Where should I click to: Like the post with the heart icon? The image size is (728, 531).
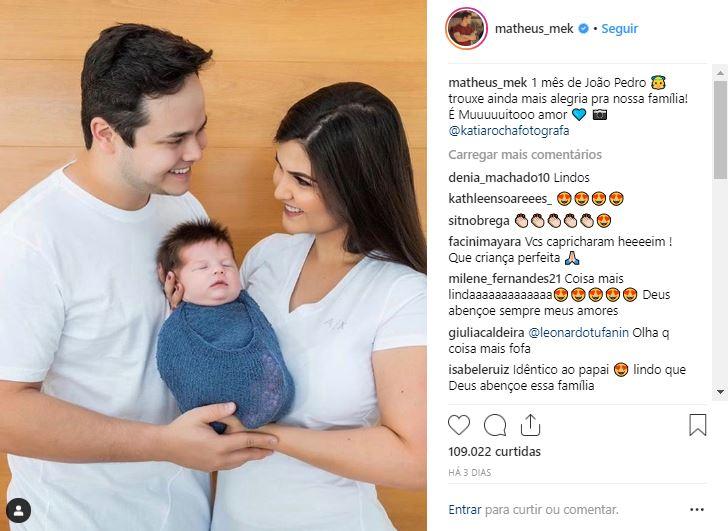click(x=459, y=425)
